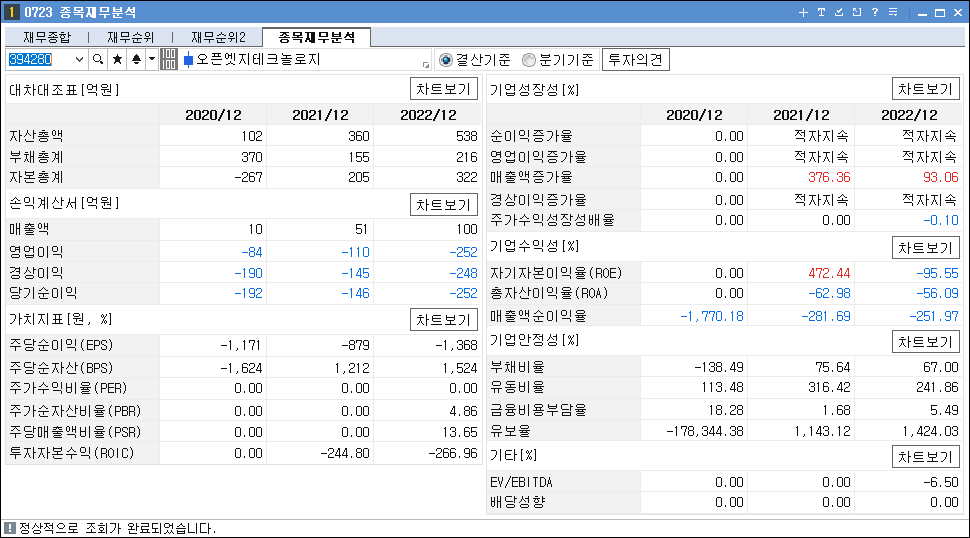Switch to the 재무순위 tab

(x=131, y=37)
